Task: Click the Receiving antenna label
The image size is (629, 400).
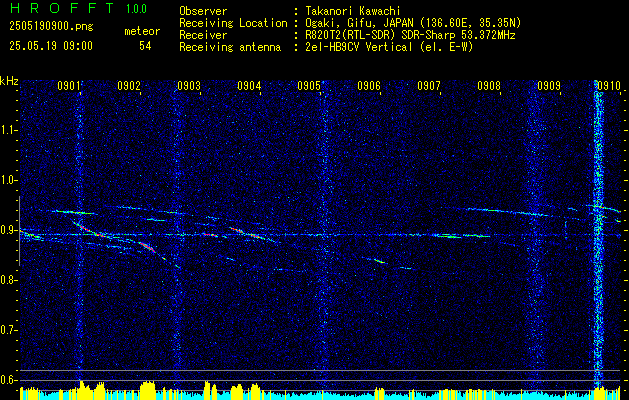Action: click(x=230, y=47)
